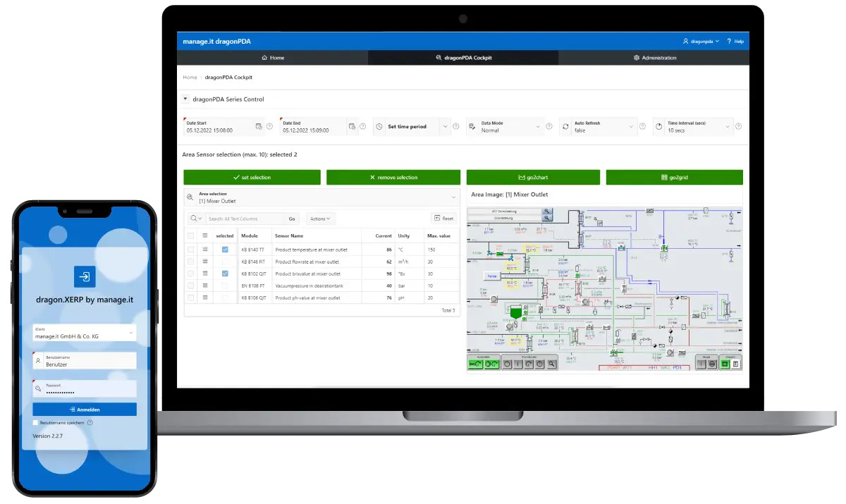Click the Help question mark in header
Viewport: 846px width, 504px height.
pos(729,42)
